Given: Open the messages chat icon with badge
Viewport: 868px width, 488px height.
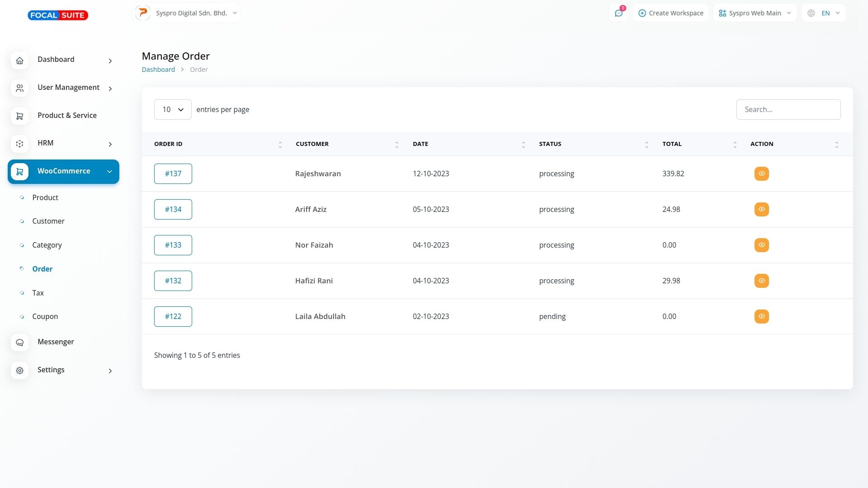Looking at the screenshot, I should click(x=618, y=13).
